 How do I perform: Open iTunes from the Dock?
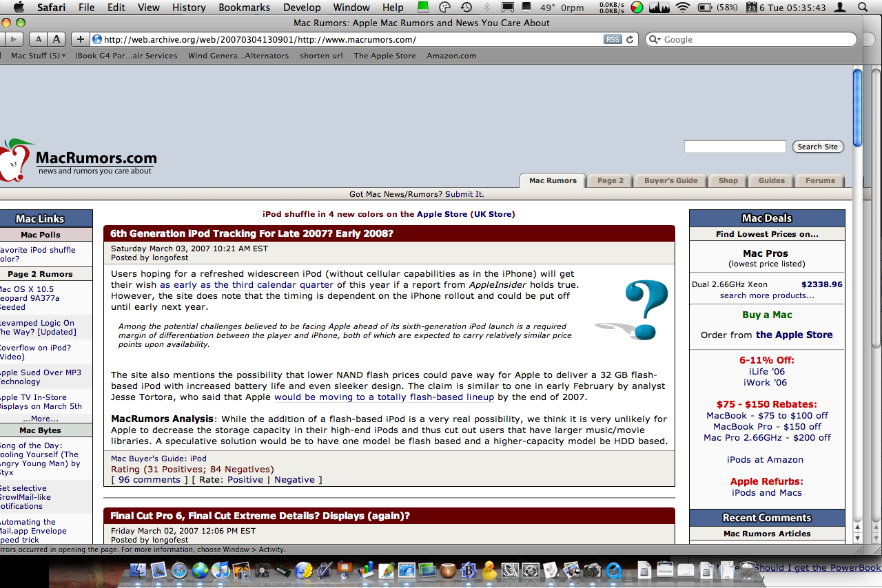pyautogui.click(x=220, y=571)
